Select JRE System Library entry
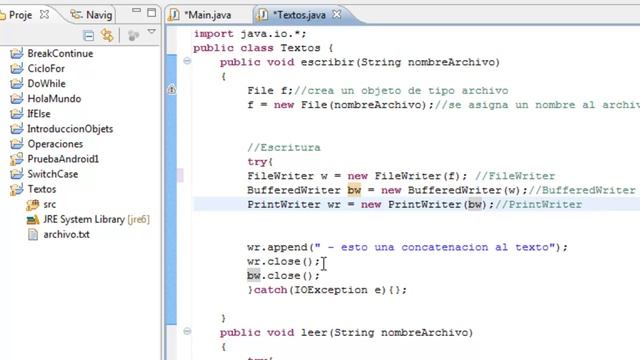 click(96, 220)
